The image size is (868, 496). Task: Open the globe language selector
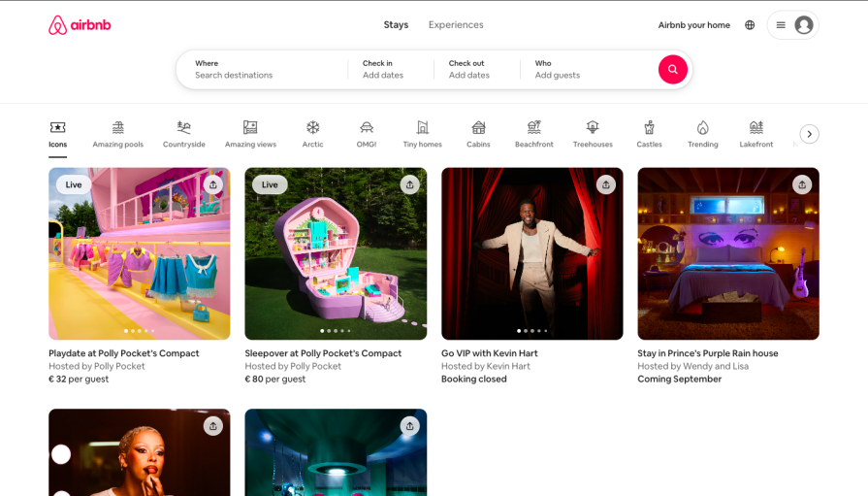[x=750, y=25]
